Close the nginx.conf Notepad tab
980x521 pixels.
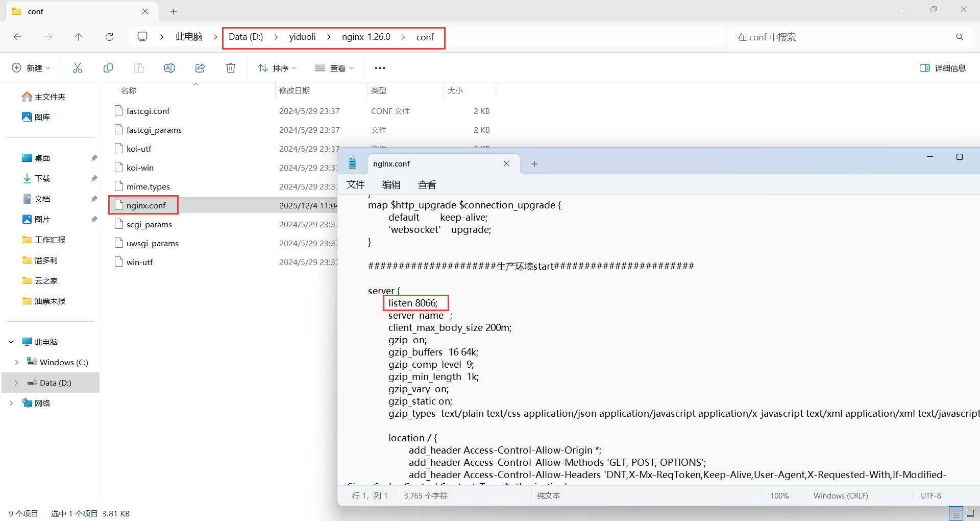click(506, 163)
